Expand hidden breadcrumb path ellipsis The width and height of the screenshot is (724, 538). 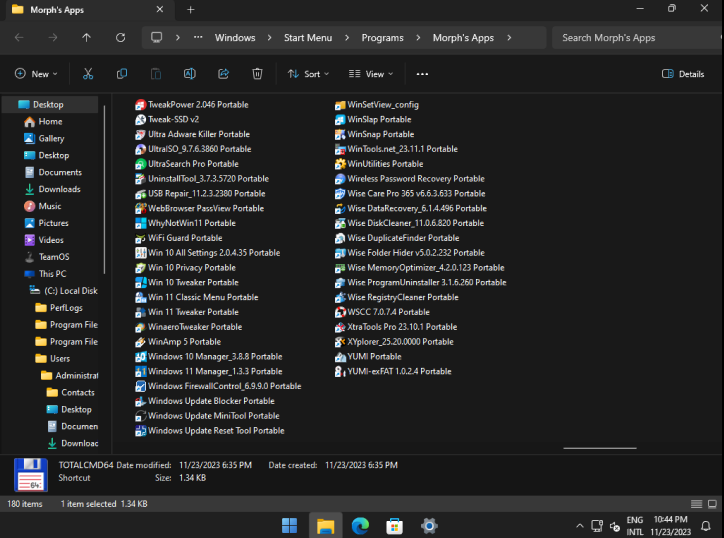click(198, 37)
